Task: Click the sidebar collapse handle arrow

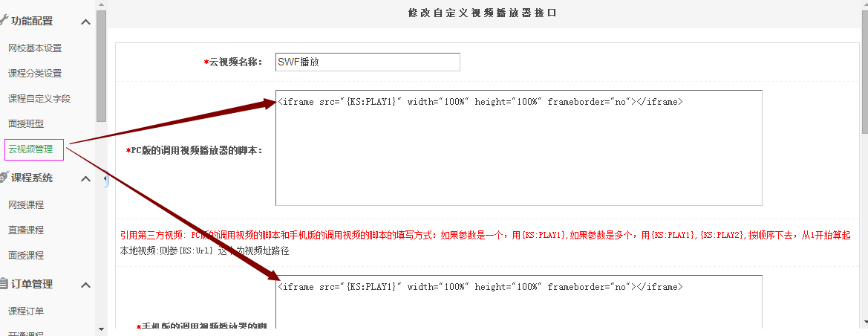Action: tap(105, 180)
